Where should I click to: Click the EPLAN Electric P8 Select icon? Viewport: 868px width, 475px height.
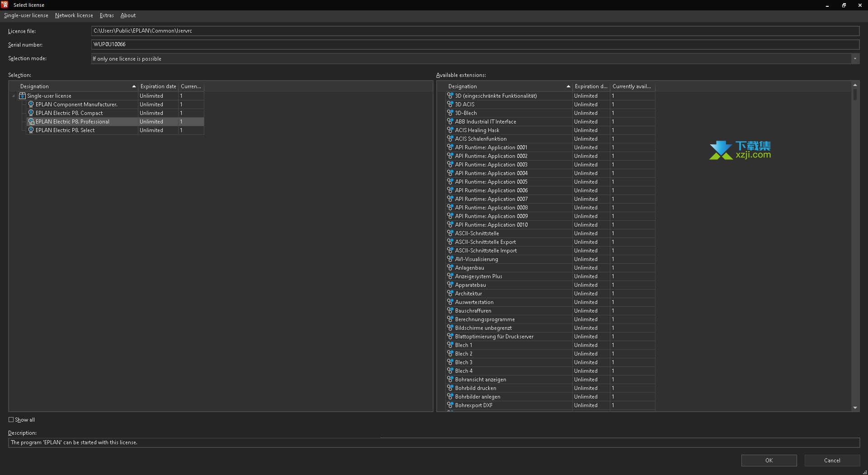point(31,130)
